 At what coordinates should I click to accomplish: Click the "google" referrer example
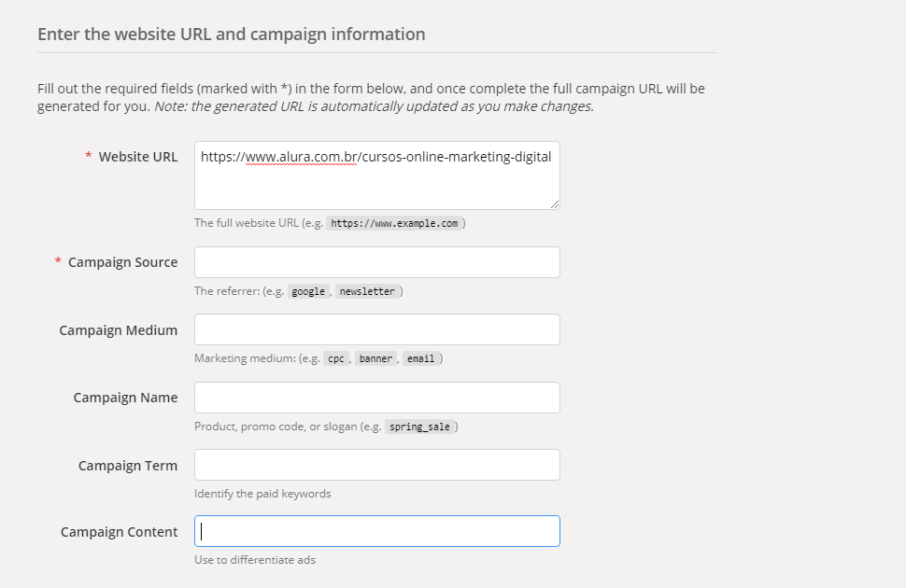click(x=308, y=291)
